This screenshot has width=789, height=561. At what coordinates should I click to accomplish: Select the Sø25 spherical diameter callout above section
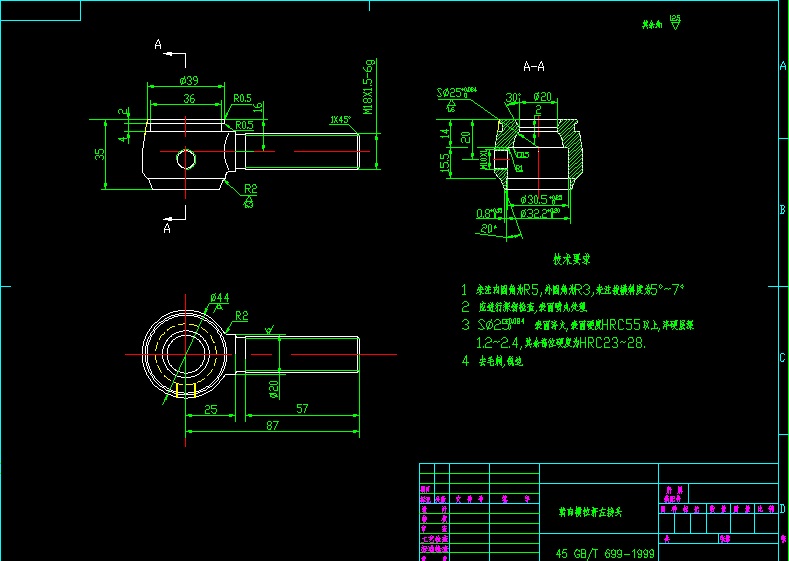click(x=456, y=93)
